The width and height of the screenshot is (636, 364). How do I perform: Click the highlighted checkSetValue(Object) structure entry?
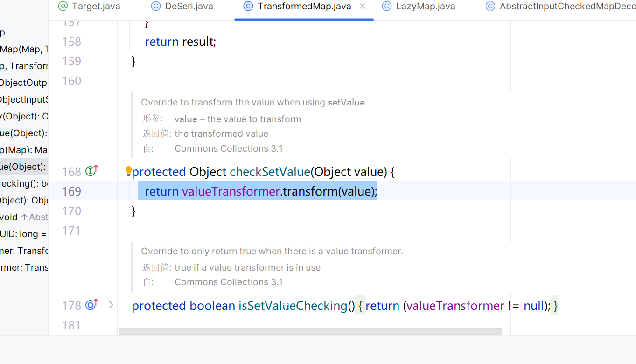[23, 167]
